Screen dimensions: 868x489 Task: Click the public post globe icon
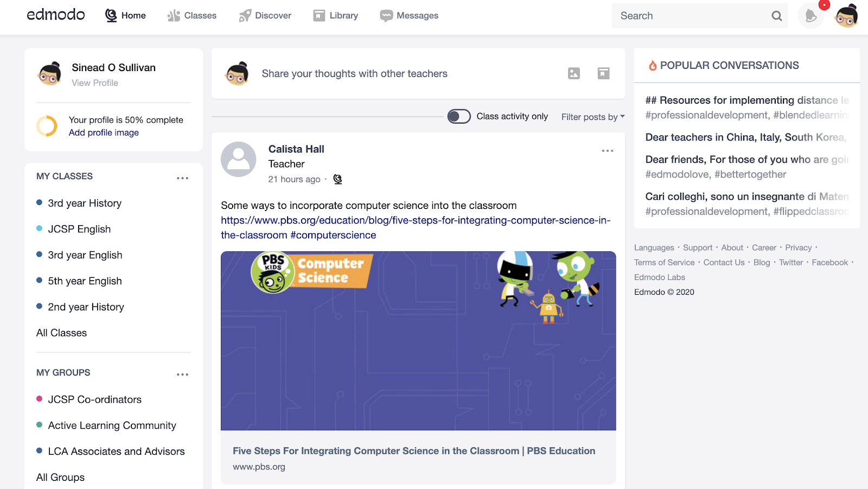click(x=337, y=179)
